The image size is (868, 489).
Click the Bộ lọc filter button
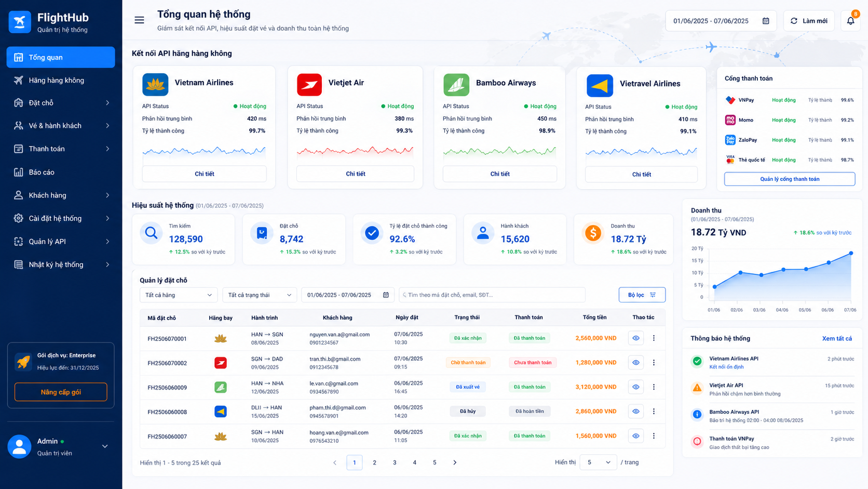[x=642, y=295]
